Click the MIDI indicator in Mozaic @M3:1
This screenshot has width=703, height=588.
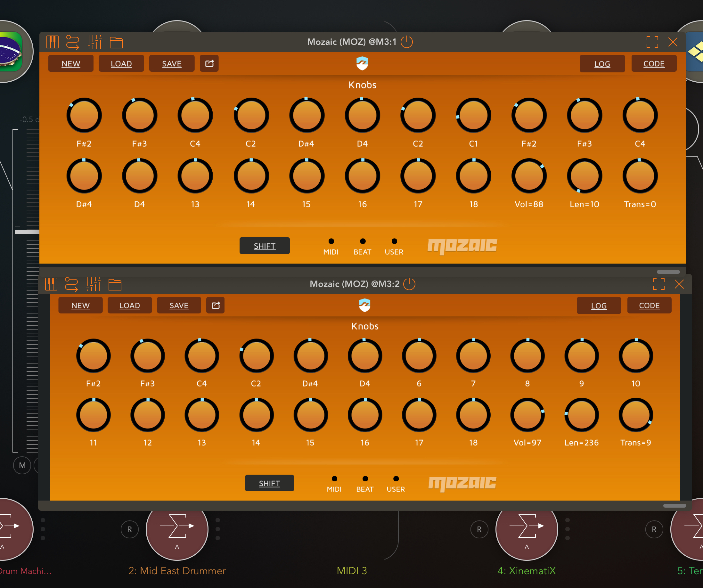click(x=331, y=241)
